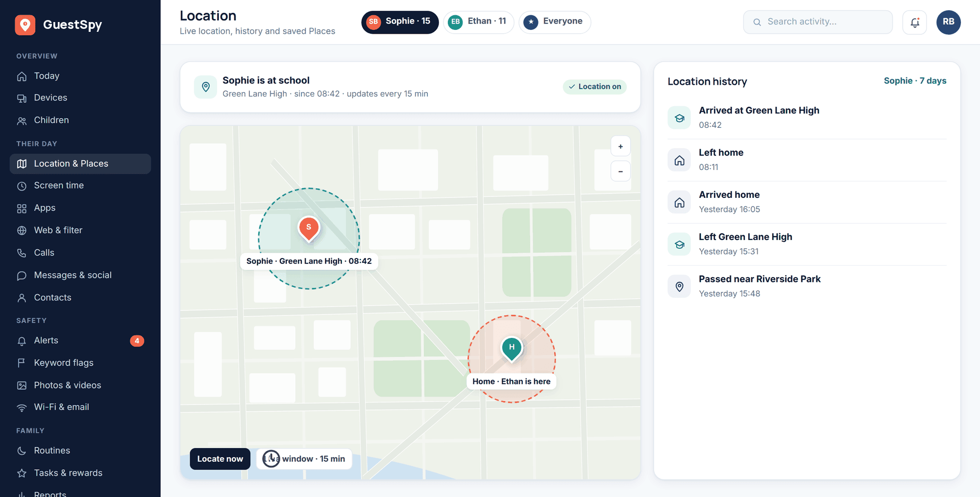Viewport: 980px width, 497px height.
Task: Click the Devices icon in sidebar
Action: tap(22, 98)
